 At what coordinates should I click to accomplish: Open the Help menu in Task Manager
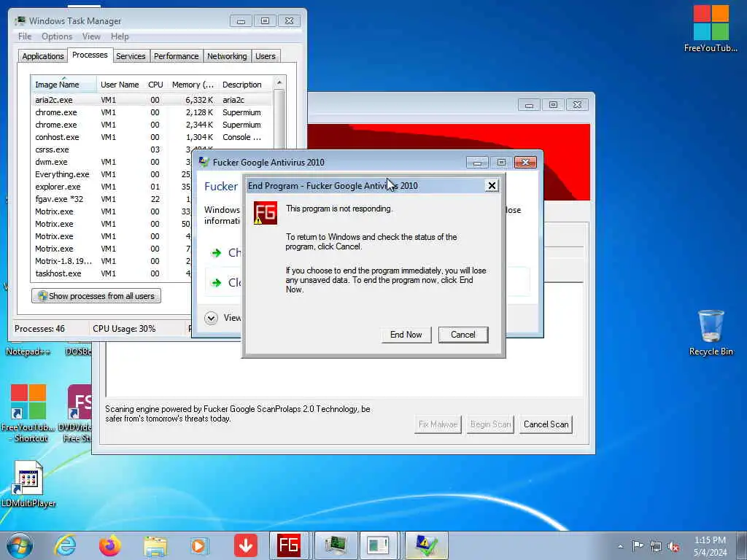pos(120,36)
